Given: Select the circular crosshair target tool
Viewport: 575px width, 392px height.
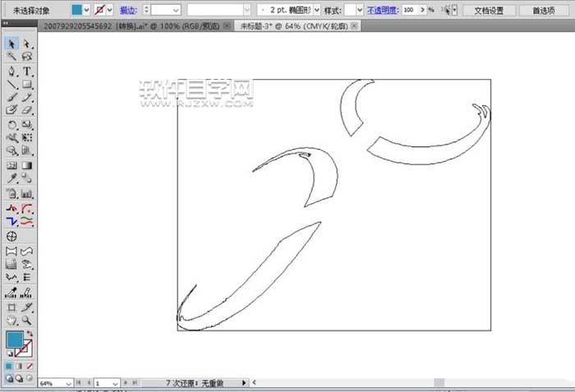Looking at the screenshot, I should coord(11,237).
